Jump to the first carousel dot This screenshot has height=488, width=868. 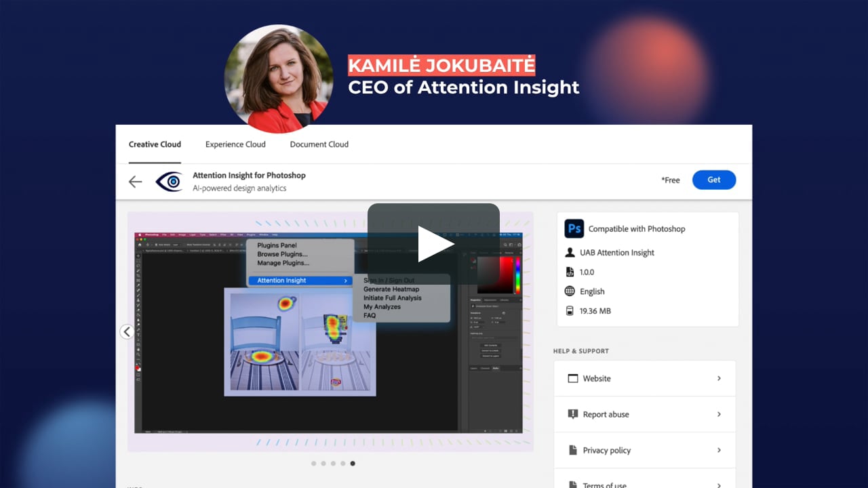pos(313,464)
